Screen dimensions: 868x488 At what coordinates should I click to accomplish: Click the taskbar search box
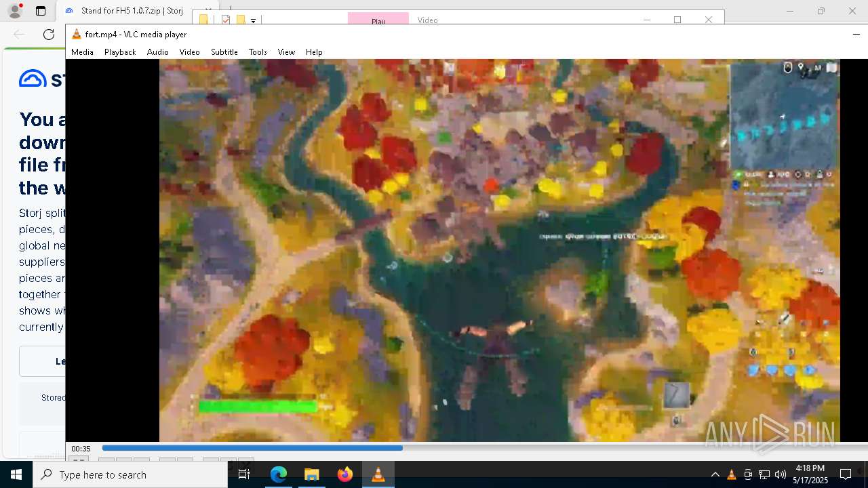click(x=130, y=474)
